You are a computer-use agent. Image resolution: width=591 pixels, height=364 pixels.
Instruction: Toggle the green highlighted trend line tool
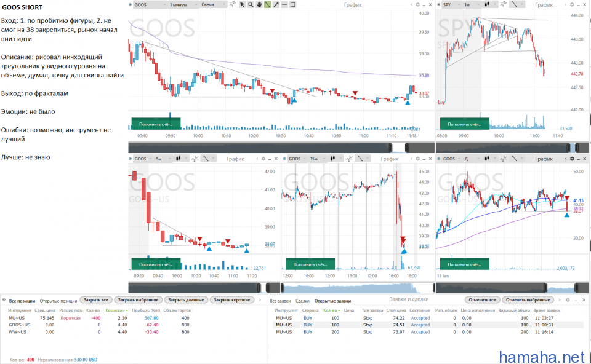pos(268,4)
